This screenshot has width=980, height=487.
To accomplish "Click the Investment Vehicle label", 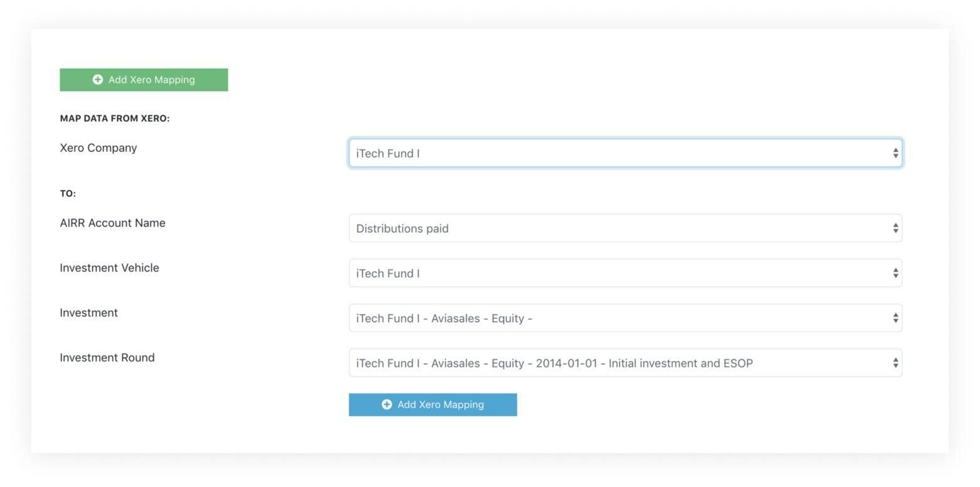I will (110, 268).
